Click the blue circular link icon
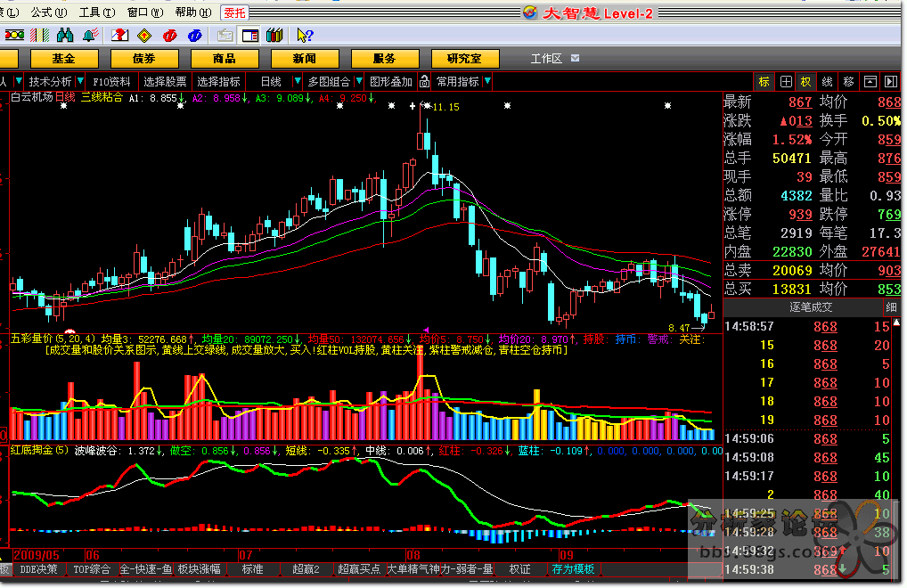The width and height of the screenshot is (907, 588). pos(195,36)
